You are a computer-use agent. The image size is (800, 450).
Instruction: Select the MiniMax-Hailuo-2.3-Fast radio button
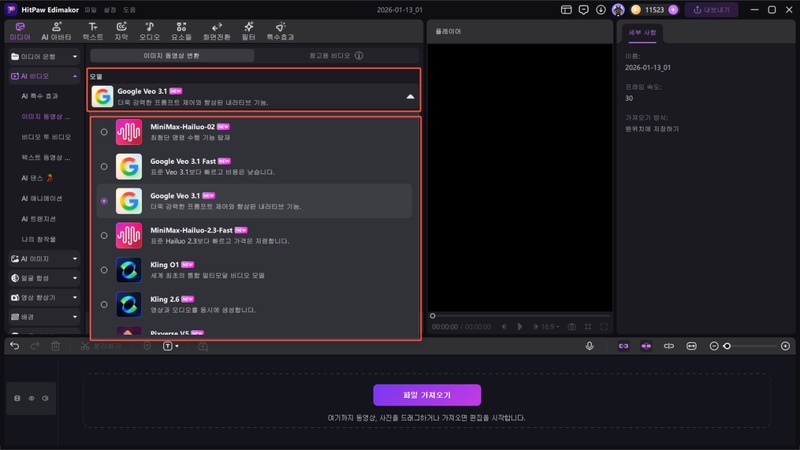(x=104, y=236)
